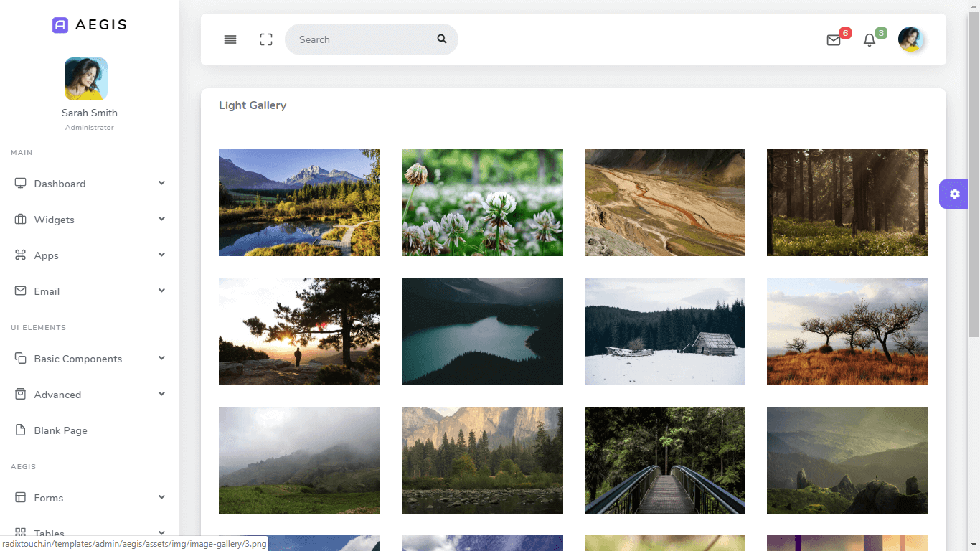
Task: Click the Widgets briefcase icon
Action: pyautogui.click(x=20, y=219)
